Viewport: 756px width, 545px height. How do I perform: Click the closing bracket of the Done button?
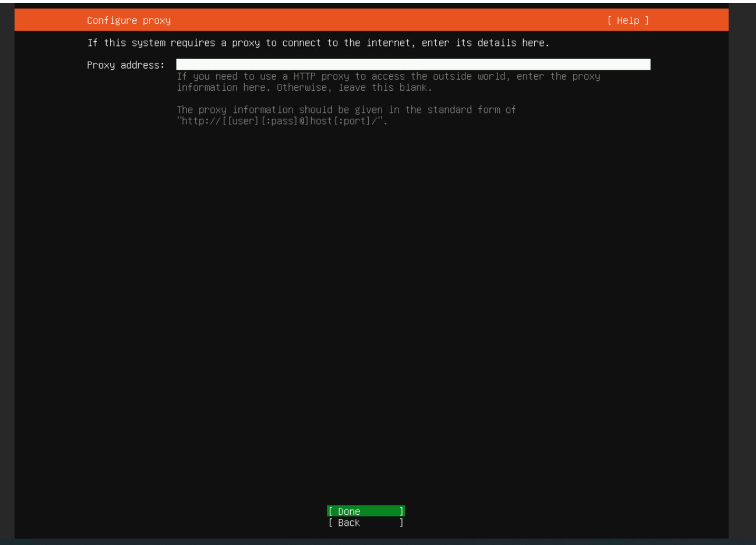[401, 511]
